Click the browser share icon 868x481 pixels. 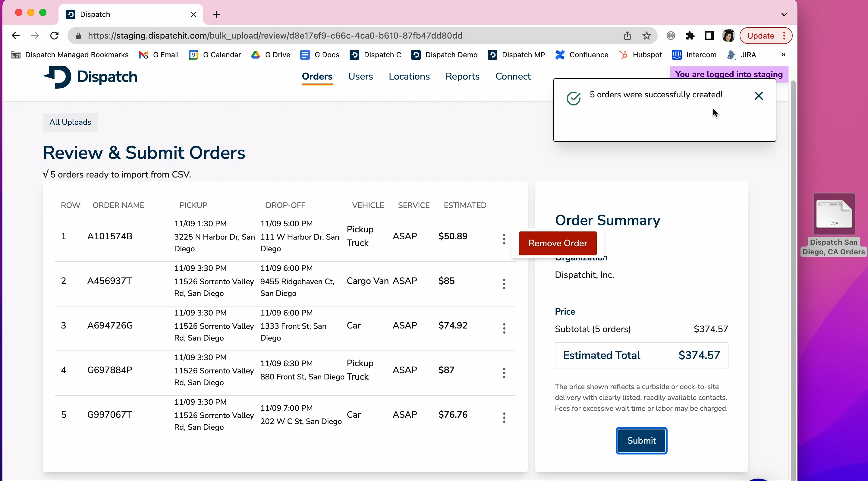(x=627, y=35)
